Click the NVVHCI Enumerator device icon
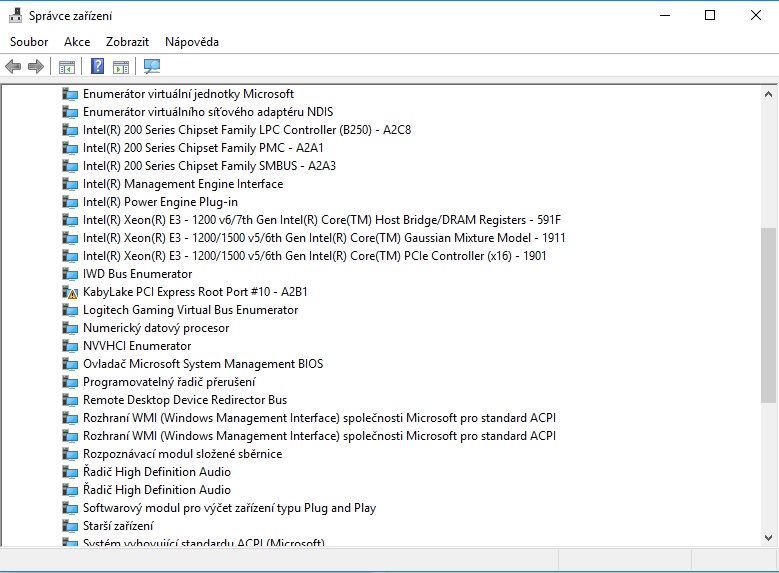779x573 pixels. tap(70, 346)
